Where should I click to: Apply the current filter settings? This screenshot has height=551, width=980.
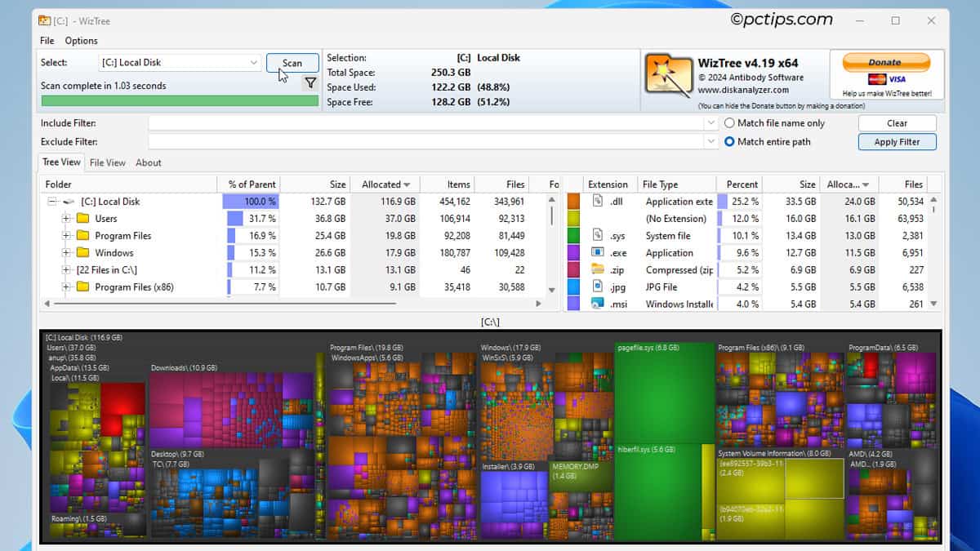pyautogui.click(x=897, y=141)
